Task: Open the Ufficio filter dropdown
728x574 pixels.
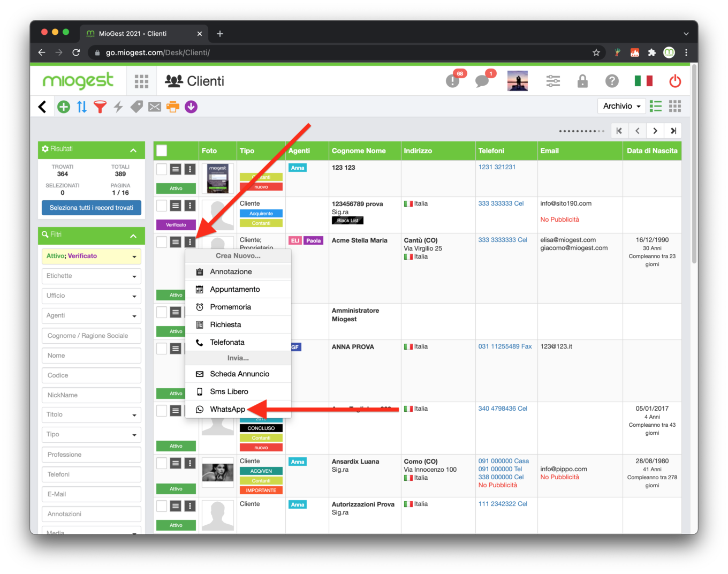Action: (x=92, y=296)
